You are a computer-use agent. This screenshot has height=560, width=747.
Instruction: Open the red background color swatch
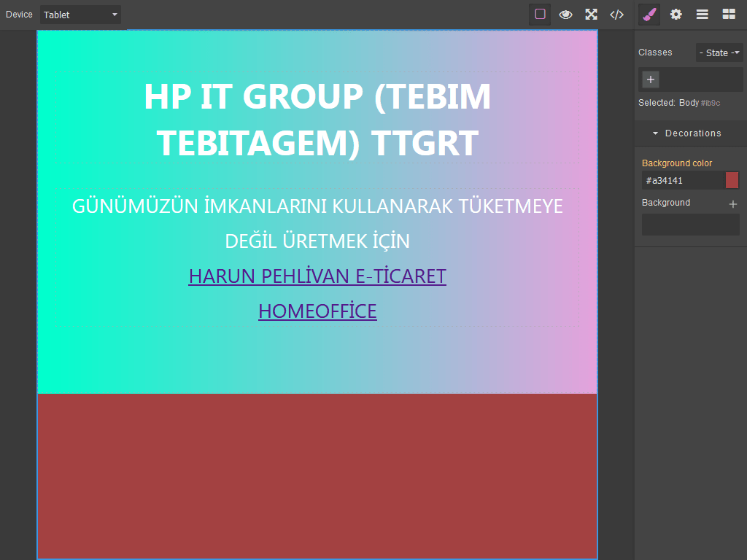732,181
